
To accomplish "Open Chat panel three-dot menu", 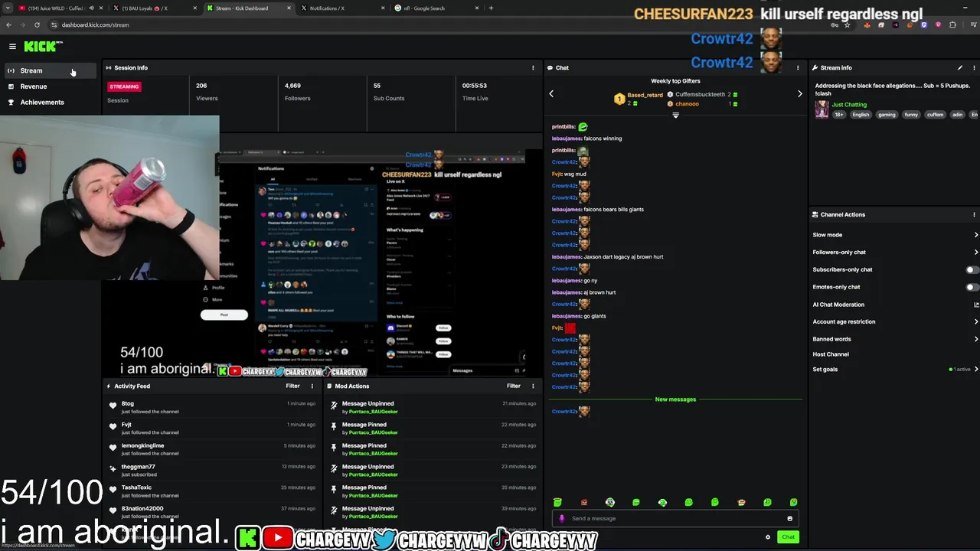I will click(x=798, y=68).
